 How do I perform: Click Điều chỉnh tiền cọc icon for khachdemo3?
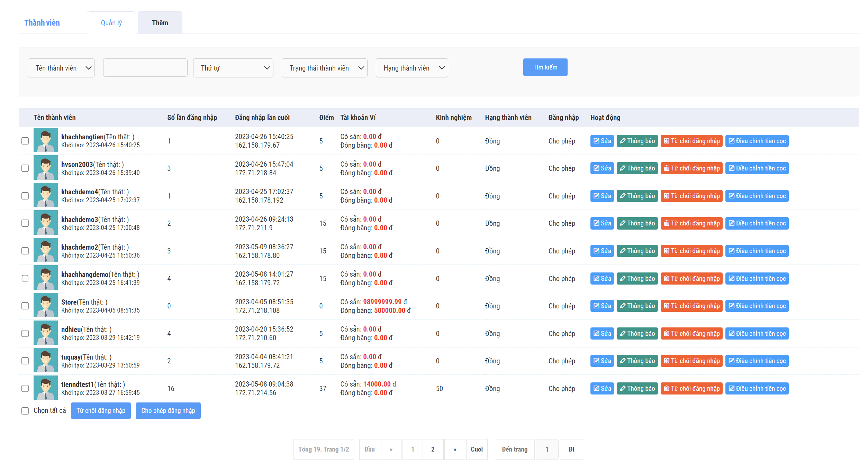click(731, 223)
